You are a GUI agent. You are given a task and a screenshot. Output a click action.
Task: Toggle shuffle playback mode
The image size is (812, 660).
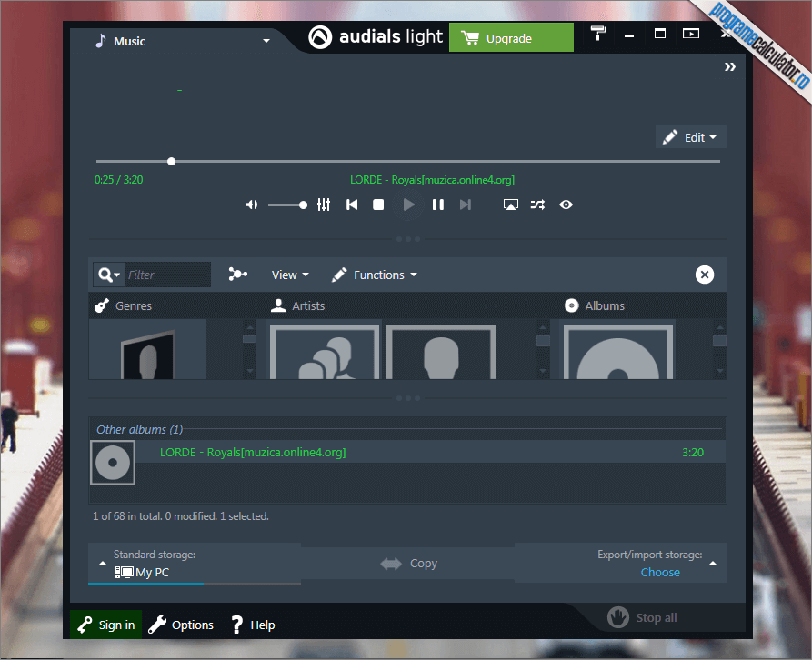click(x=537, y=205)
